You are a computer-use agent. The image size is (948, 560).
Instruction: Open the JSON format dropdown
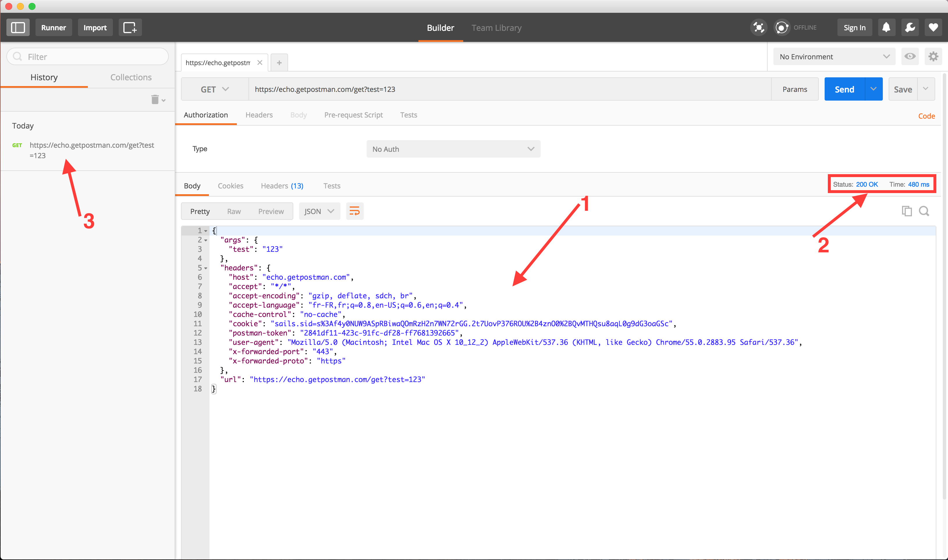tap(319, 211)
